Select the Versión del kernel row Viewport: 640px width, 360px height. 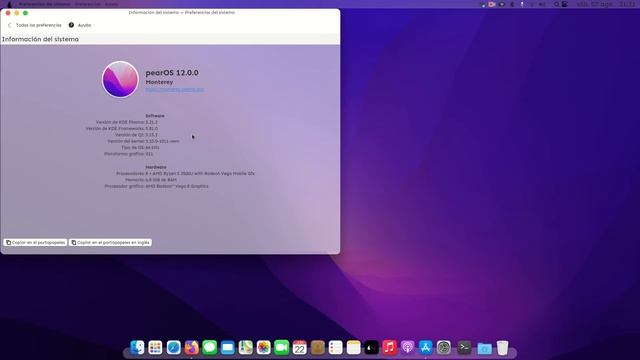[x=143, y=141]
